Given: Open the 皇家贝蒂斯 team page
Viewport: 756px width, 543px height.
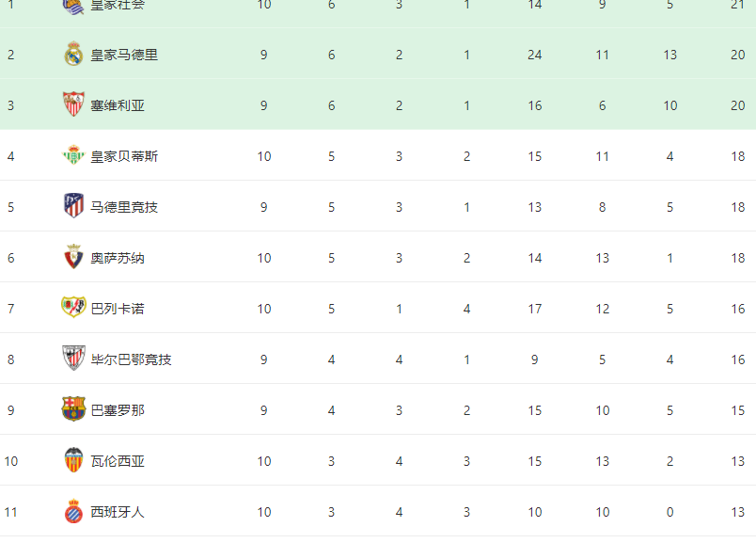Looking at the screenshot, I should (124, 156).
